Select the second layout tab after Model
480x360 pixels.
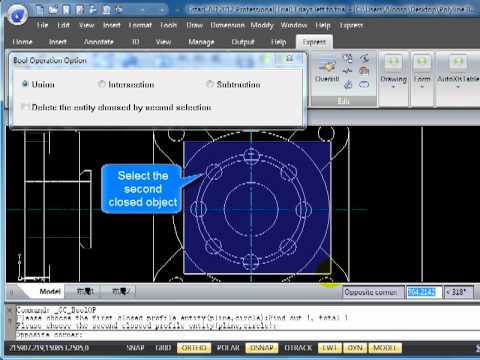click(x=121, y=292)
